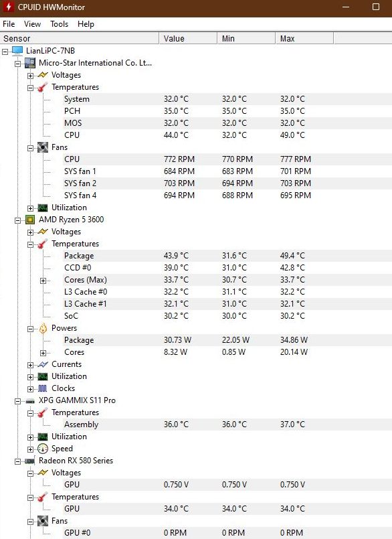Click the motherboard Voltages lightning icon

pos(43,75)
